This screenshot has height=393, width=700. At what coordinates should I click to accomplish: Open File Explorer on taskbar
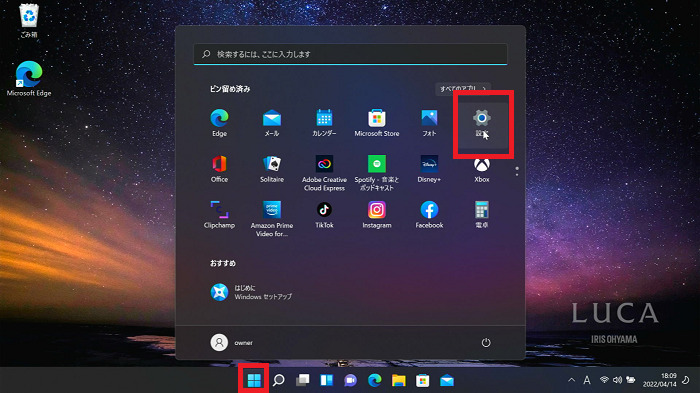coord(399,380)
